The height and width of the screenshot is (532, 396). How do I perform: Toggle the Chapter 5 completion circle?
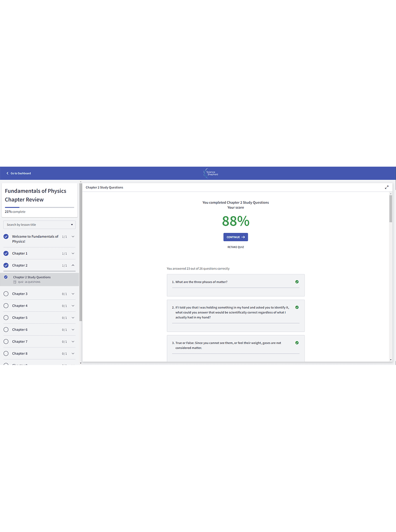click(x=6, y=318)
